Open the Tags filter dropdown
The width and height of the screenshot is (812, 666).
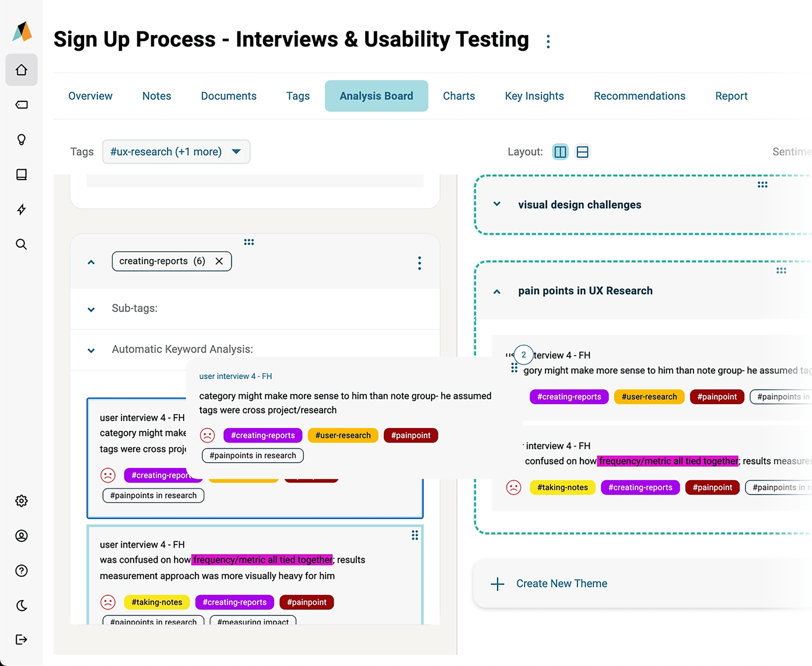point(176,152)
